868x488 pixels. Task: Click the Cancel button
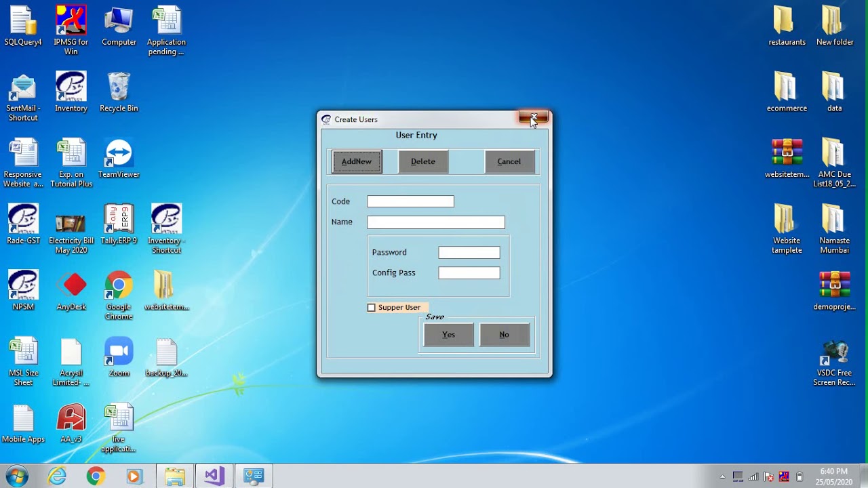pos(509,161)
